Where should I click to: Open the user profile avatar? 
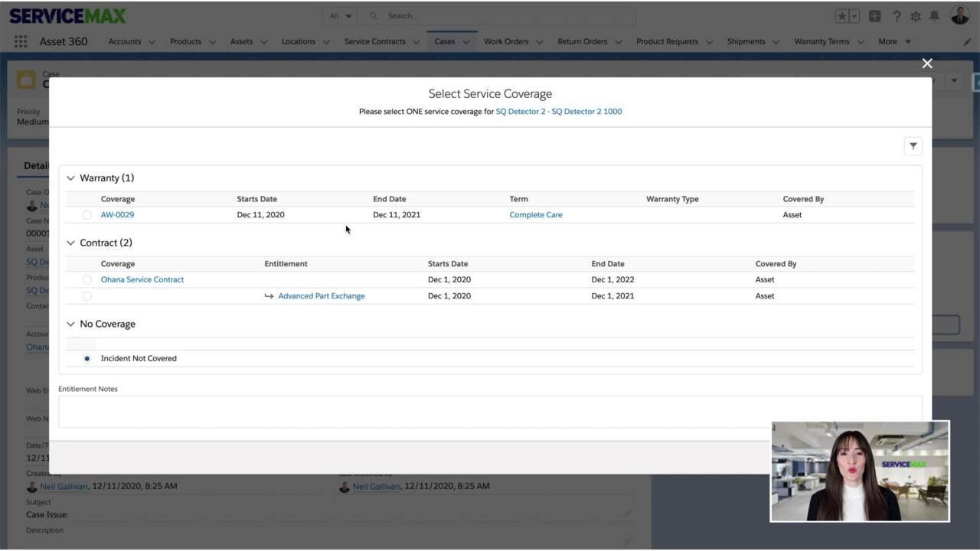click(959, 15)
